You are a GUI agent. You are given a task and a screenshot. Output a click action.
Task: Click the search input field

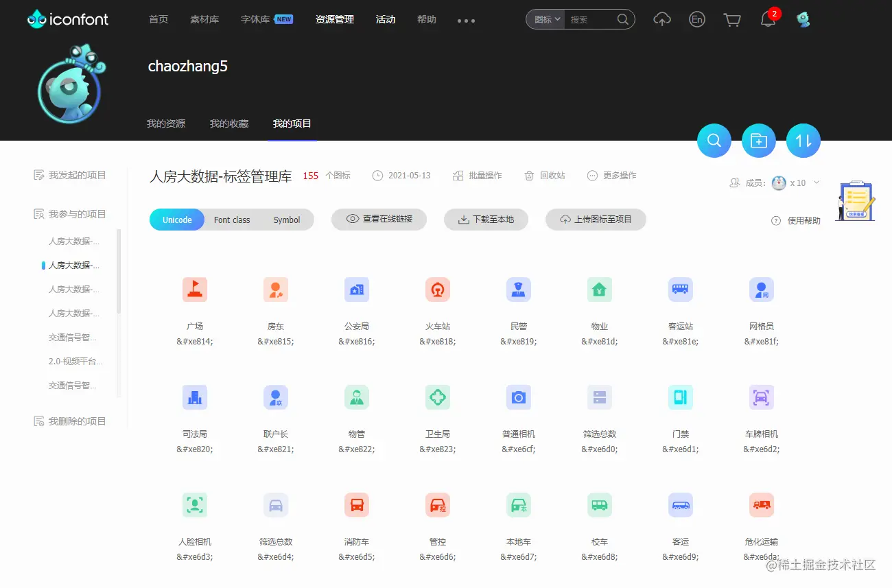pyautogui.click(x=590, y=20)
